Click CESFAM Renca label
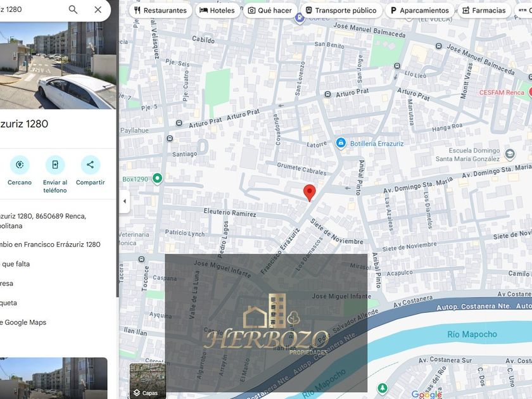 click(502, 92)
